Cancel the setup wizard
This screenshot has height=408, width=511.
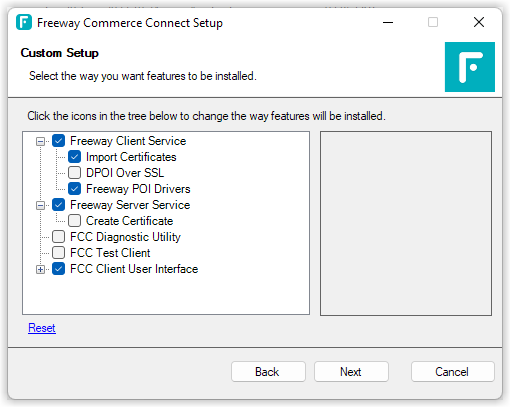[453, 372]
